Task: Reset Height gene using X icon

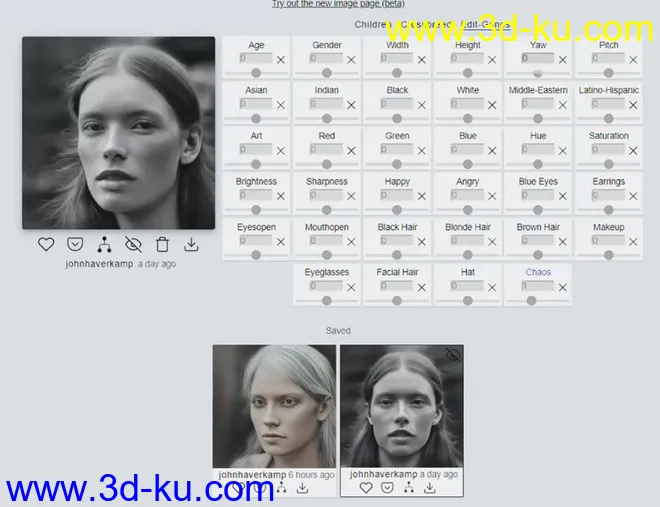Action: (x=492, y=60)
